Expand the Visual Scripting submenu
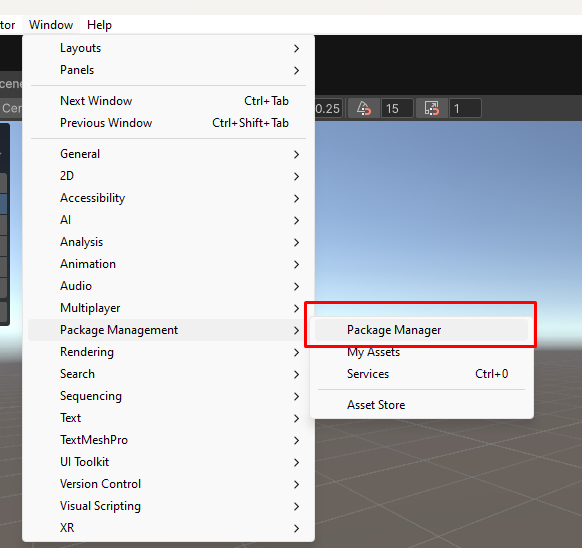 168,506
